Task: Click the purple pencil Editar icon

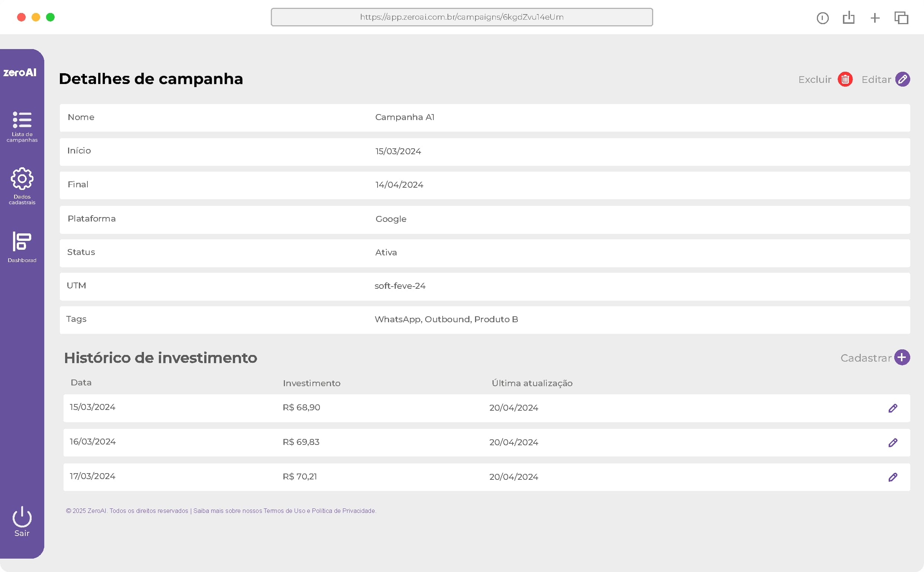Action: pos(902,80)
